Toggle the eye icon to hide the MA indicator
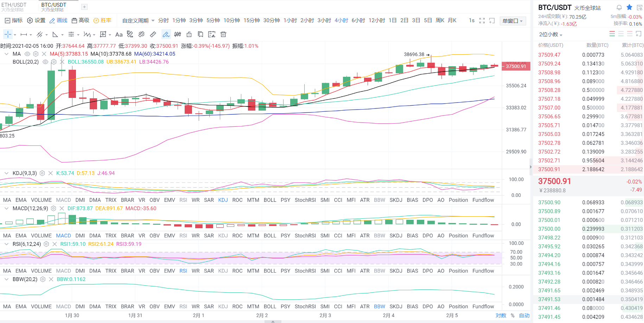The image size is (644, 323). (27, 54)
